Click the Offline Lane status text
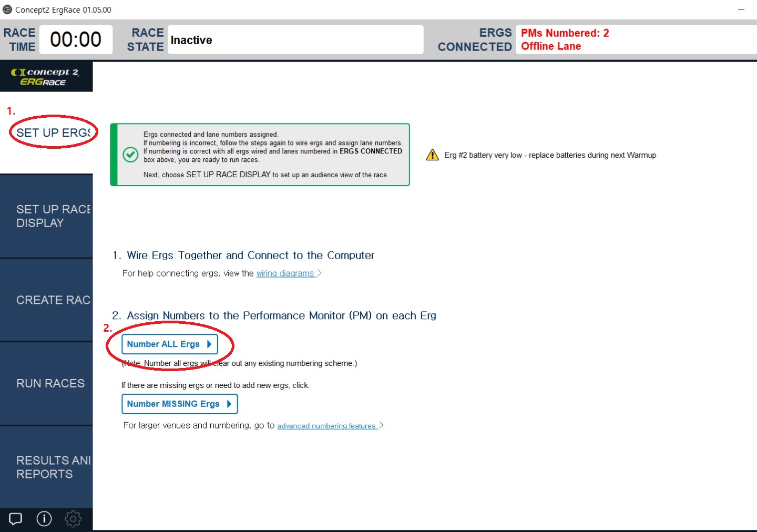The image size is (757, 532). coord(551,46)
